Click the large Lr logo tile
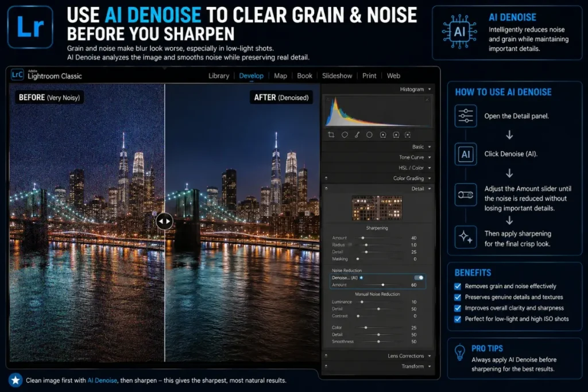Viewport: 588px width, 392px height. pos(30,27)
